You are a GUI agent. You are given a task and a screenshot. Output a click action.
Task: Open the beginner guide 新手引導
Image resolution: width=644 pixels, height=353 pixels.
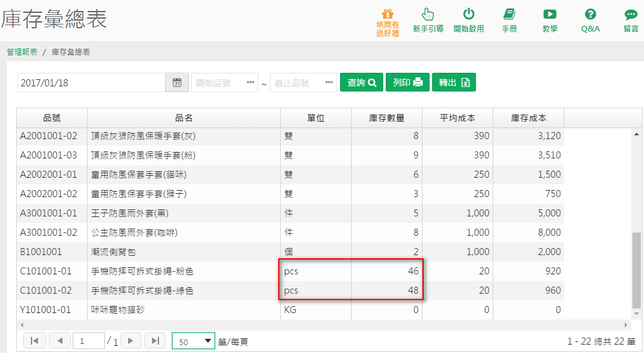pos(428,21)
